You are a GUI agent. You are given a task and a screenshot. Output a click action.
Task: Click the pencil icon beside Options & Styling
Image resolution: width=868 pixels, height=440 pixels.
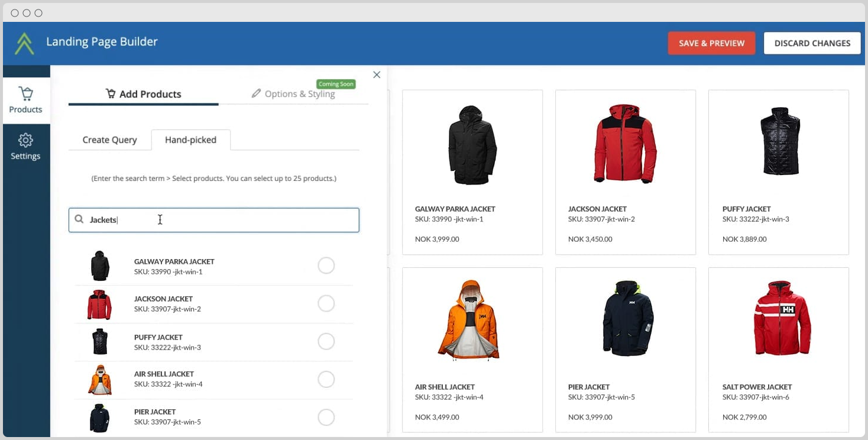coord(256,93)
